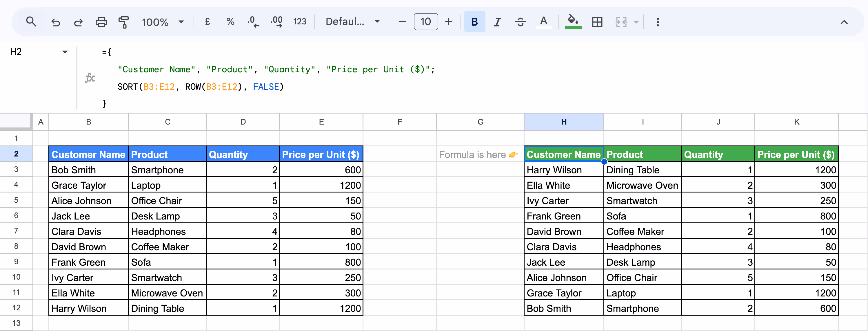Increase font size with plus button

(x=449, y=21)
